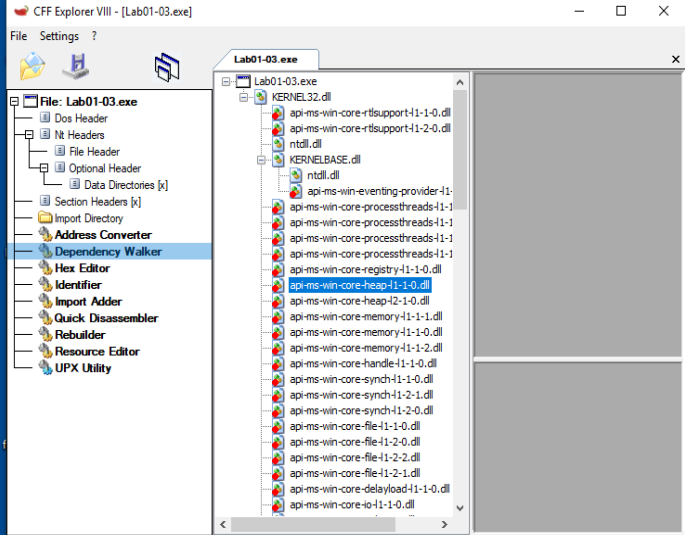The image size is (685, 535).
Task: Open Section Headers [x] entry
Action: 98,202
